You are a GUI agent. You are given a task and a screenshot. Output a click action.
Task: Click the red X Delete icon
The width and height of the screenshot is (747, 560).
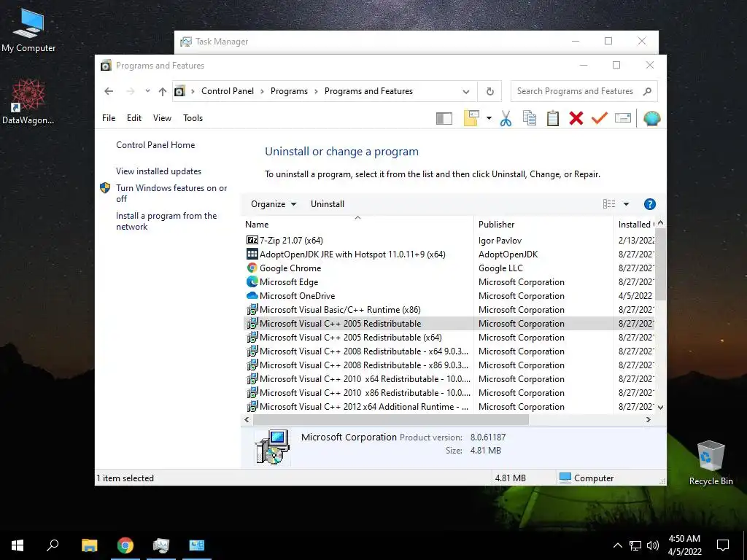pyautogui.click(x=576, y=118)
